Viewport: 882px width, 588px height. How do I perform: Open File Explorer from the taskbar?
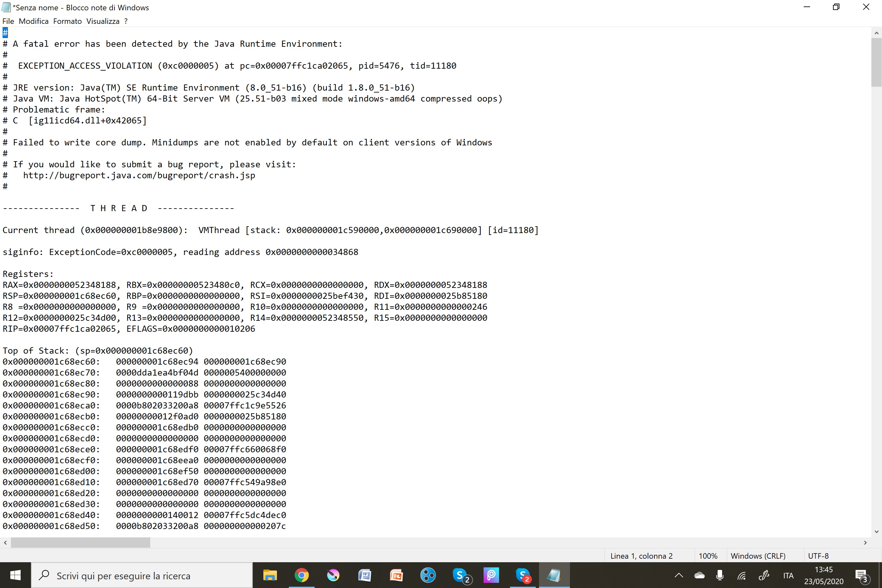pos(269,575)
